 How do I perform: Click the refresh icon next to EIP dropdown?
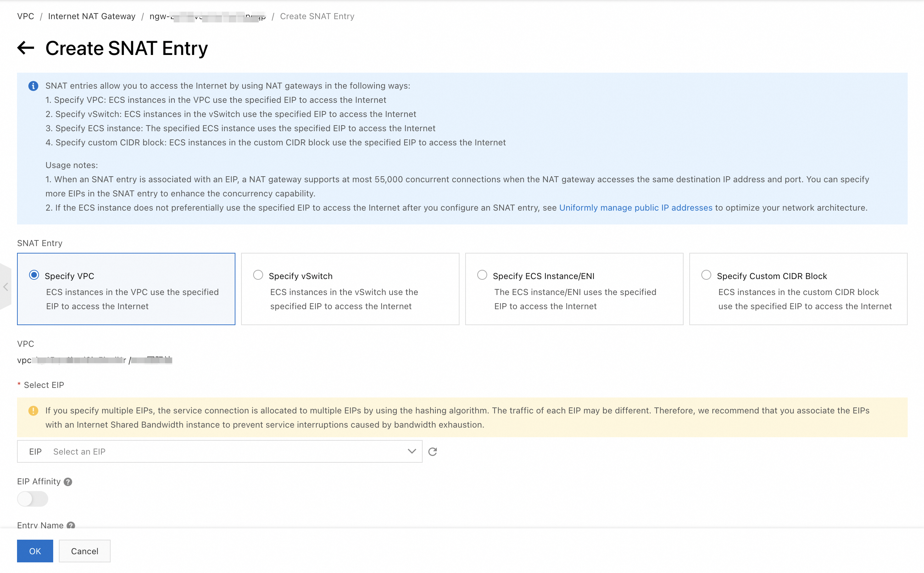click(x=433, y=451)
